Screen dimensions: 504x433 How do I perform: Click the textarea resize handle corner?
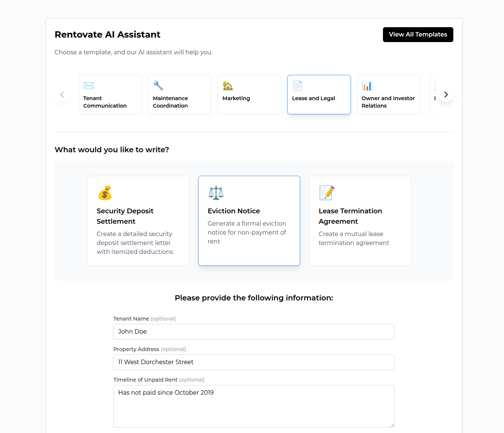[392, 425]
